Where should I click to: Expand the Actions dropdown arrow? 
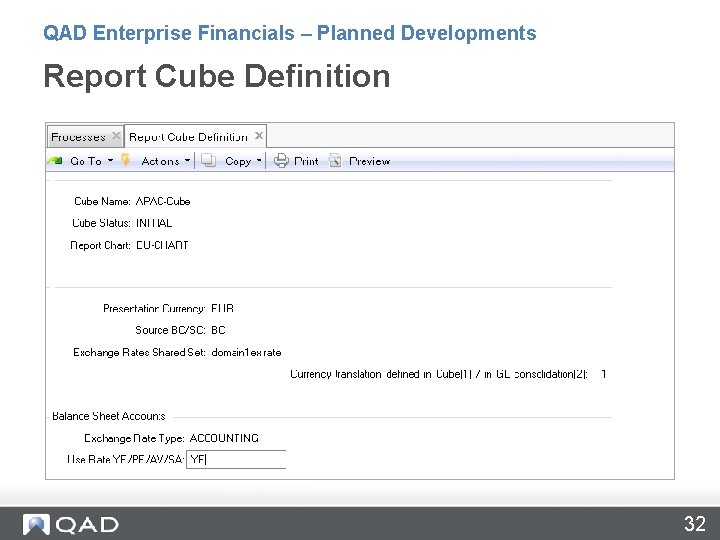[x=187, y=160]
